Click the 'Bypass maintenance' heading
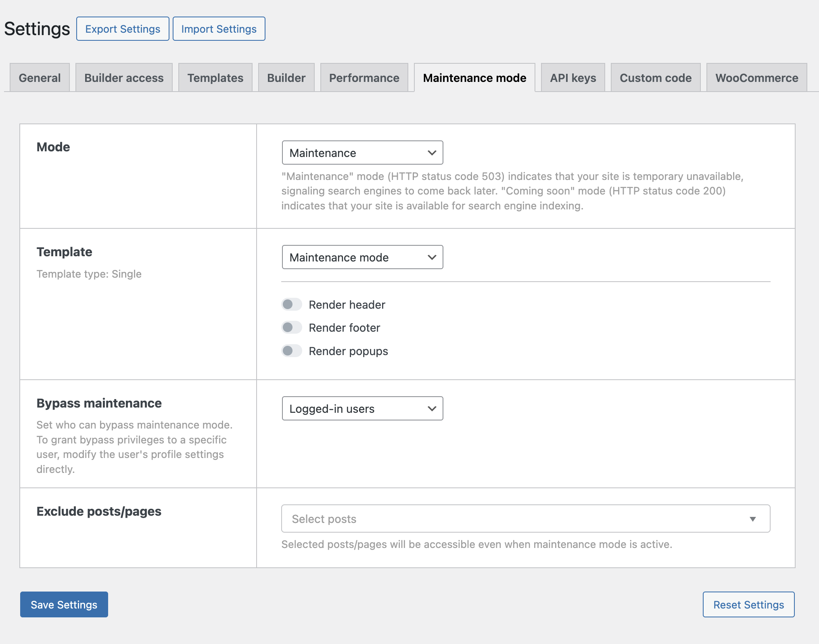This screenshot has width=819, height=644. (x=99, y=403)
